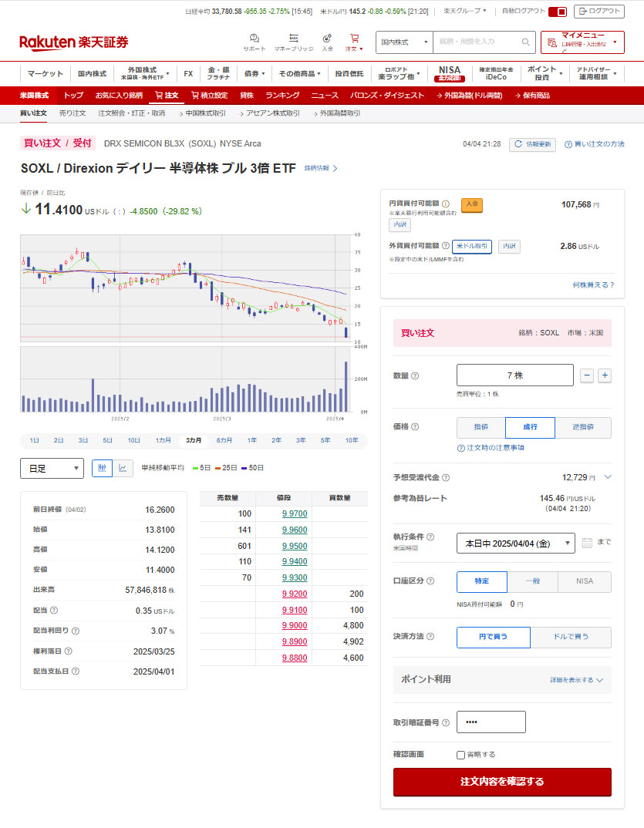The image size is (644, 828).
Task: Click the help icon next to 数量
Action: (x=415, y=376)
